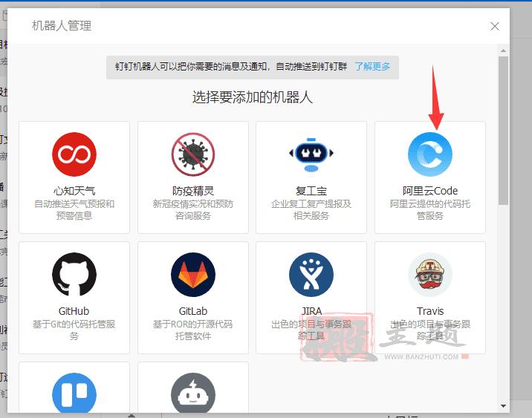Click the GitLab title text

(x=193, y=311)
